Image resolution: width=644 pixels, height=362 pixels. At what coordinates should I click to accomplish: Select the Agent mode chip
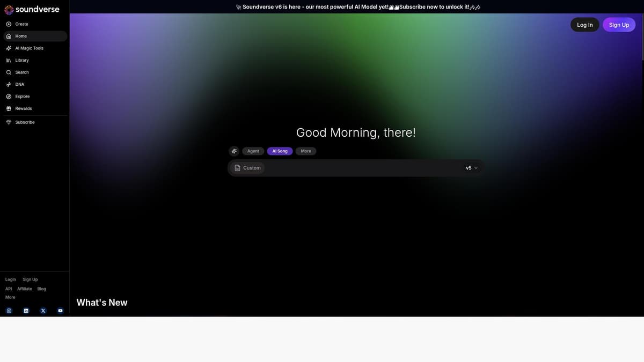click(x=253, y=151)
